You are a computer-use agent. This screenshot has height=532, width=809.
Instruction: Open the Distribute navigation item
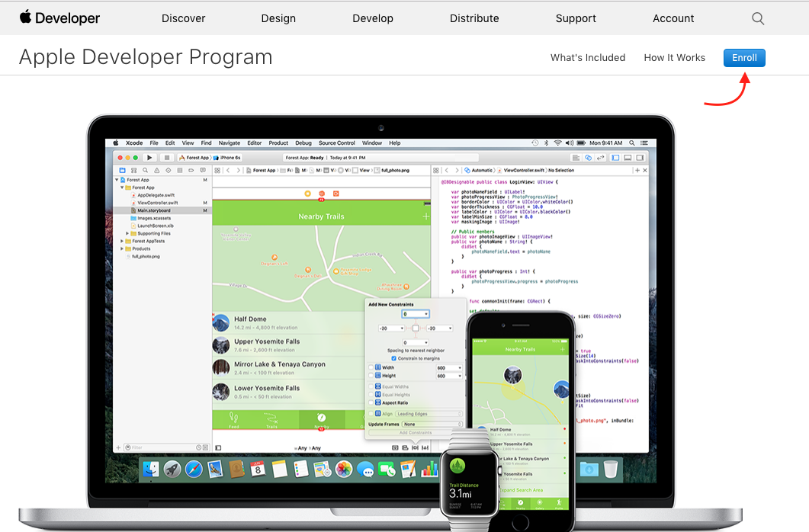[x=474, y=18]
